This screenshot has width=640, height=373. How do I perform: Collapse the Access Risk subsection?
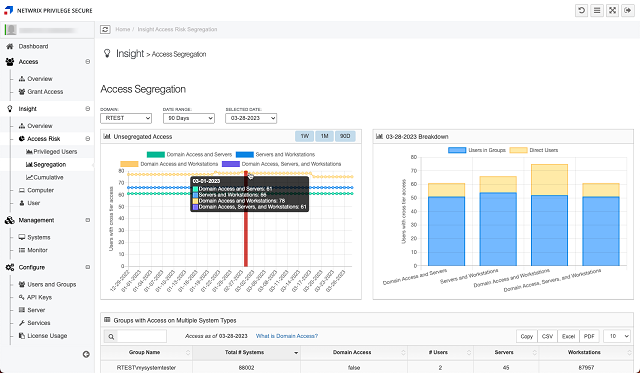tap(88, 139)
